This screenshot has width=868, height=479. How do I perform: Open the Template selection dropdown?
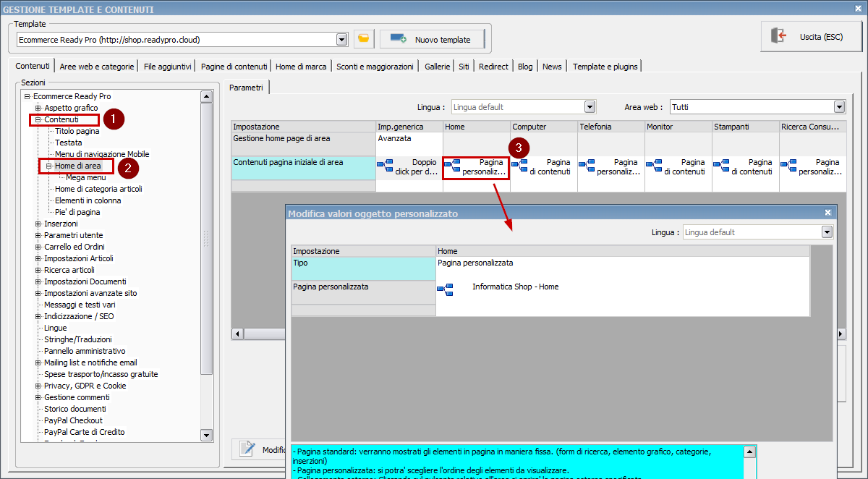(x=341, y=39)
